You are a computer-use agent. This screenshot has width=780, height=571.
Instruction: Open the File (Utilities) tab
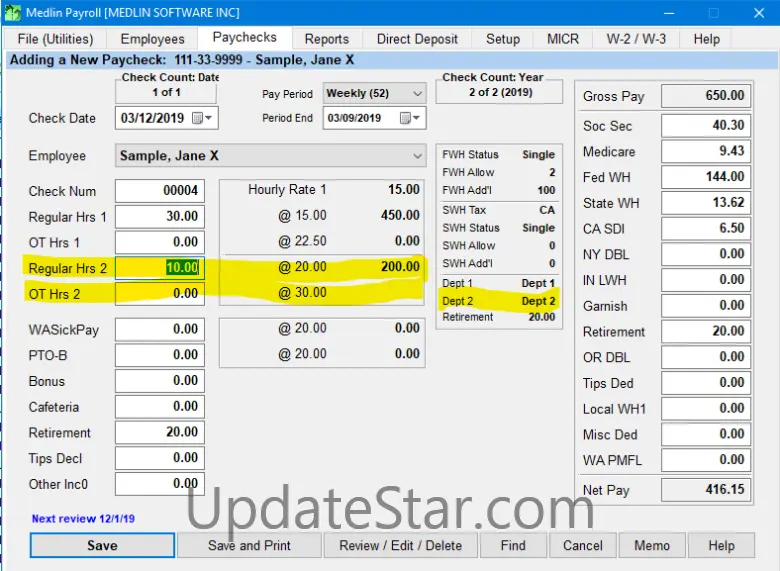[x=55, y=39]
